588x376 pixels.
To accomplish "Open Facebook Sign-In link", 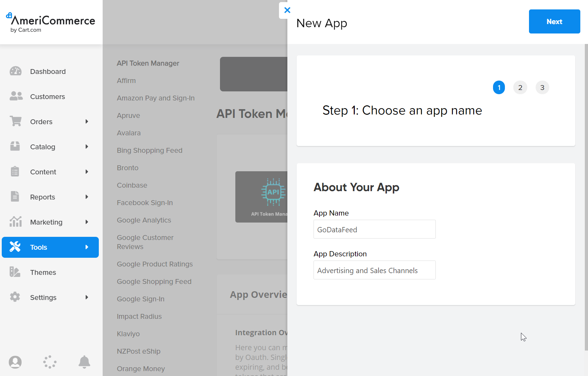I will (x=145, y=203).
